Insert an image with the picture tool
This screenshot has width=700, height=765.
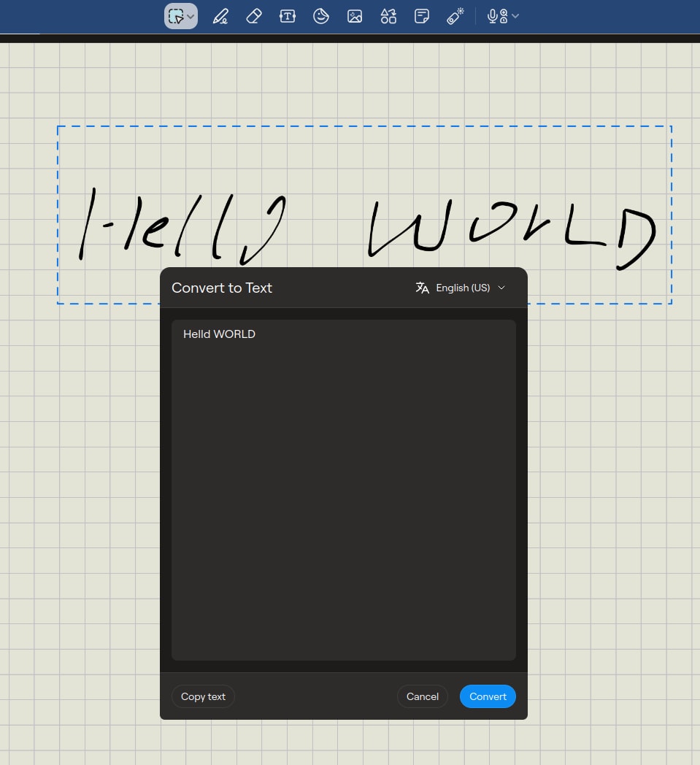[x=355, y=16]
